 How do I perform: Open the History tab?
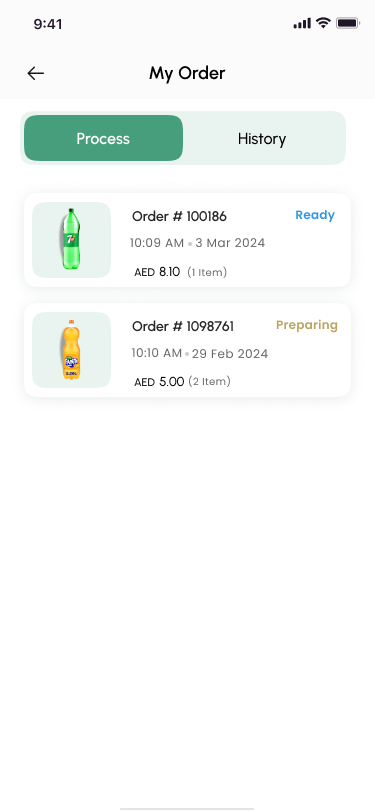click(x=262, y=139)
